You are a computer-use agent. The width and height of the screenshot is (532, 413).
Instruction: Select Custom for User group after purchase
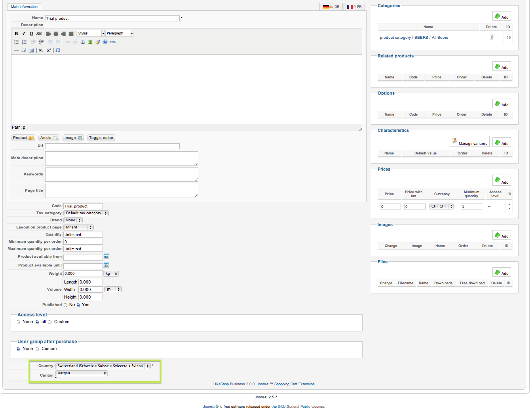[x=37, y=349]
